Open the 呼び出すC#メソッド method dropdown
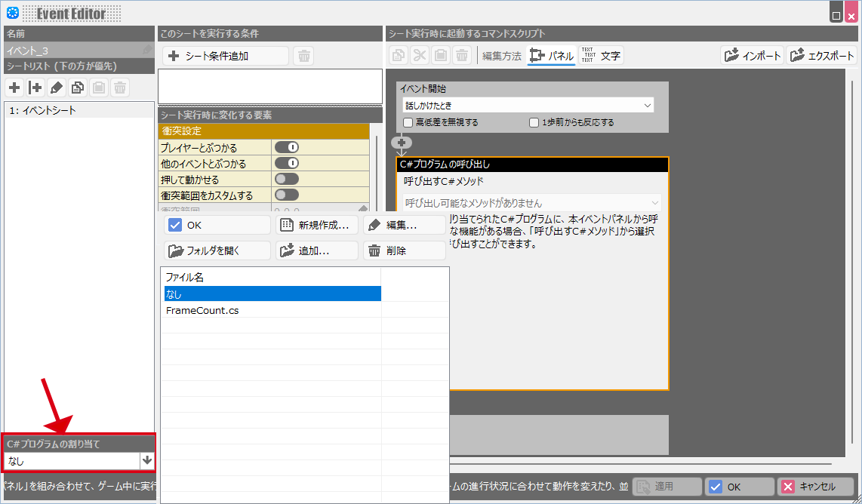 click(x=532, y=203)
